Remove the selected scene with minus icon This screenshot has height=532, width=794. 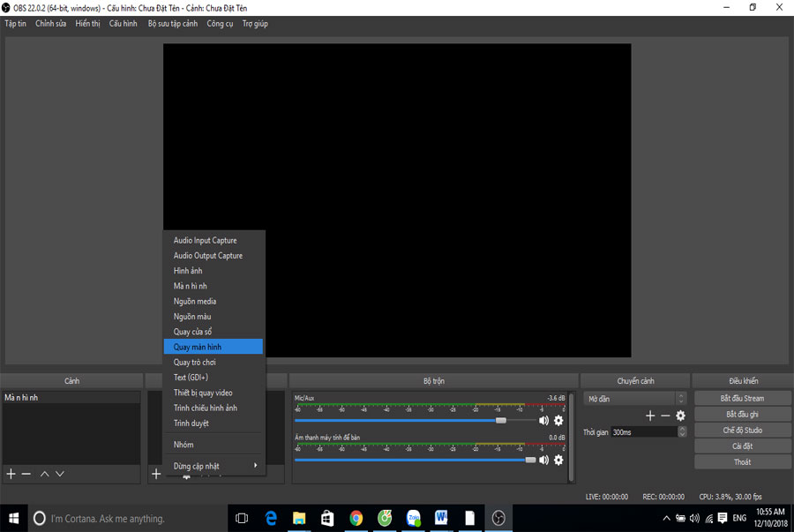point(26,475)
